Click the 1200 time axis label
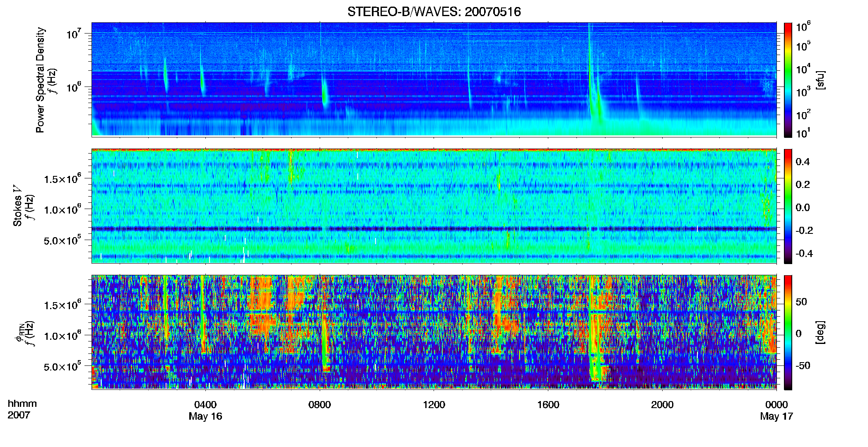 click(x=434, y=404)
